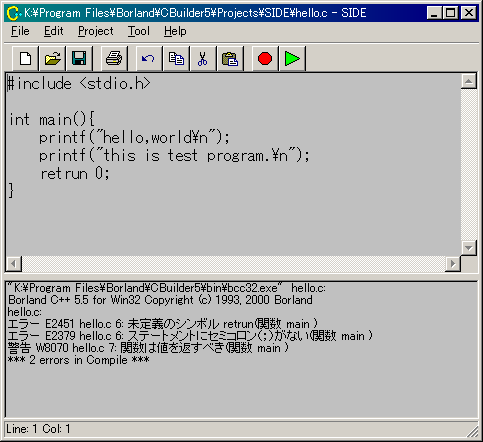This screenshot has height=442, width=483.
Task: Open the Tool menu
Action: point(139,31)
